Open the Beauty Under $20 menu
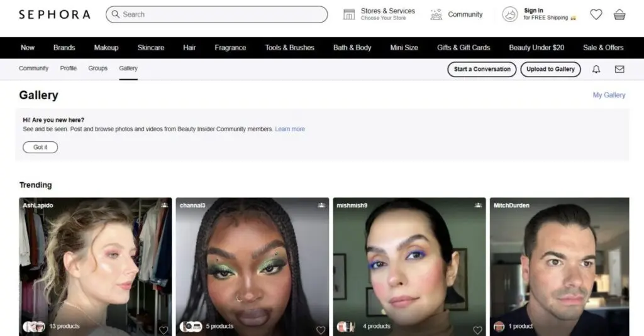The height and width of the screenshot is (336, 644). tap(536, 48)
